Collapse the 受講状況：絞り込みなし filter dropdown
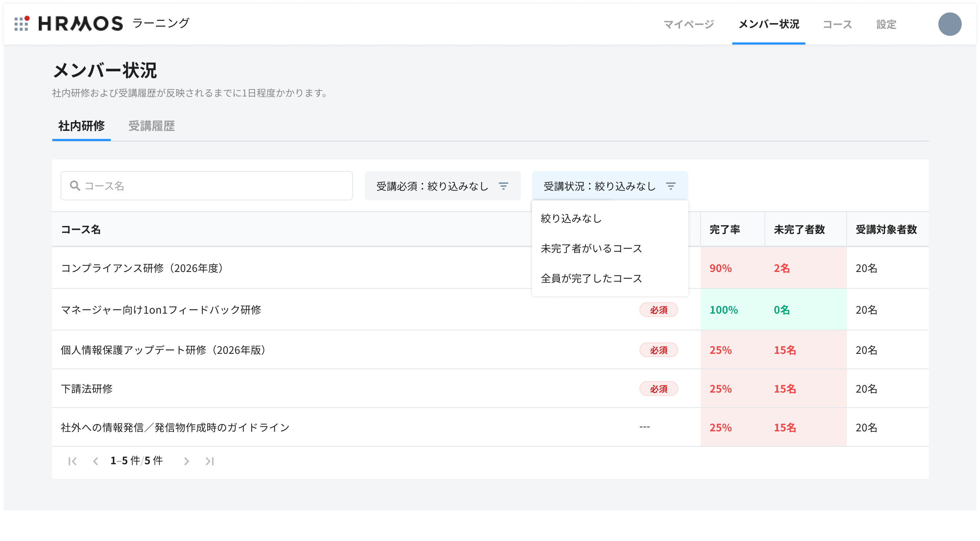The width and height of the screenshot is (980, 541). [x=610, y=186]
